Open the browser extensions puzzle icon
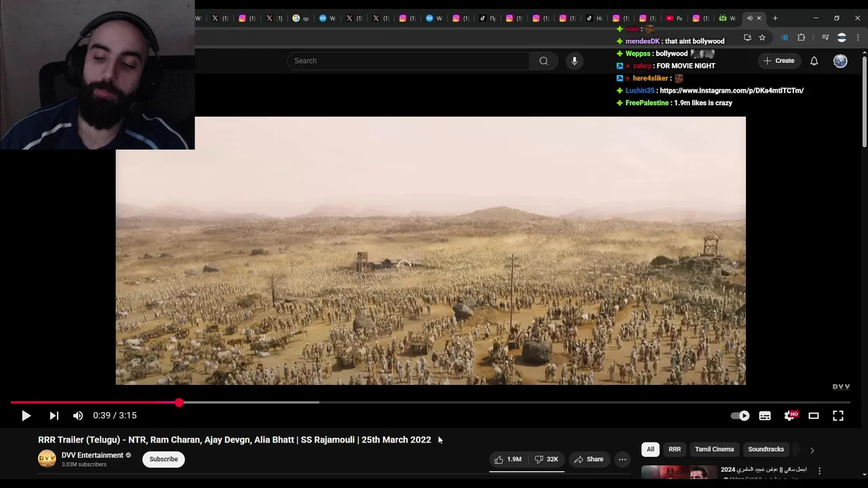This screenshot has height=488, width=868. (x=801, y=37)
